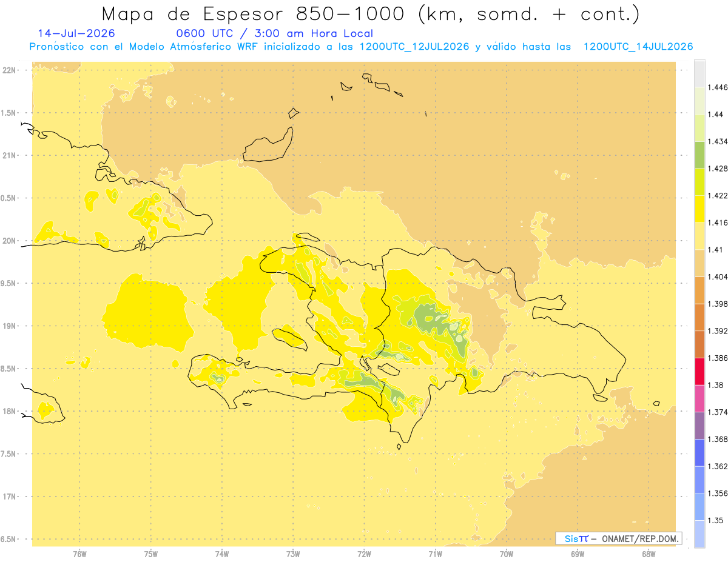
Task: Click the 19N latitude axis label
Action: (8, 326)
